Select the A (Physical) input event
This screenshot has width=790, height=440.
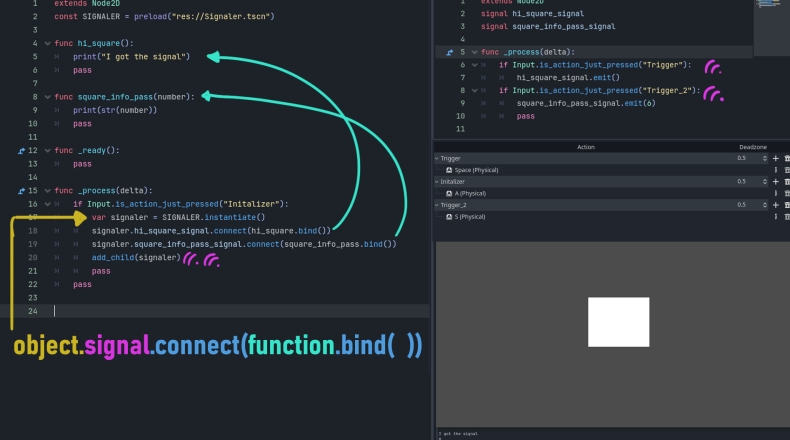click(x=470, y=193)
